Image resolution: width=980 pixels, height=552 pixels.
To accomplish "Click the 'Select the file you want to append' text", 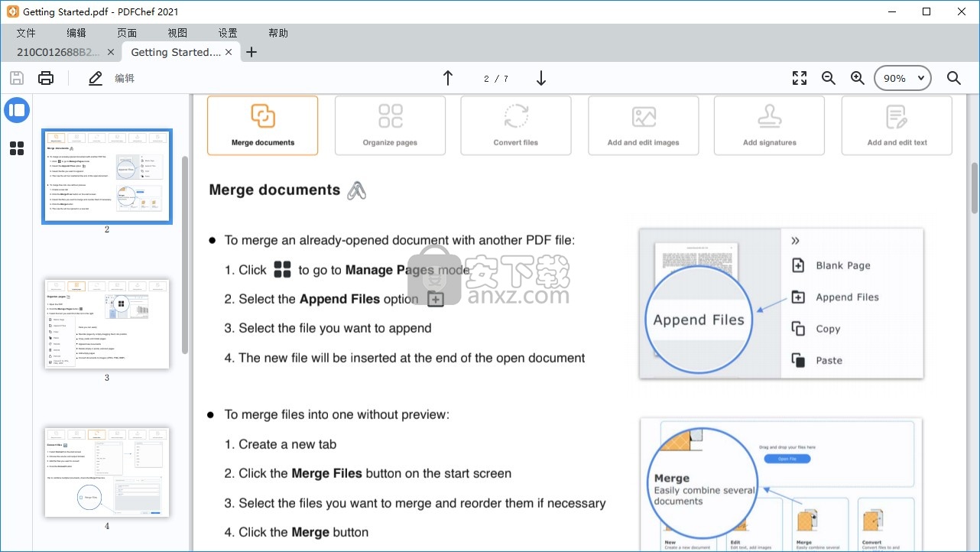I will pyautogui.click(x=335, y=328).
